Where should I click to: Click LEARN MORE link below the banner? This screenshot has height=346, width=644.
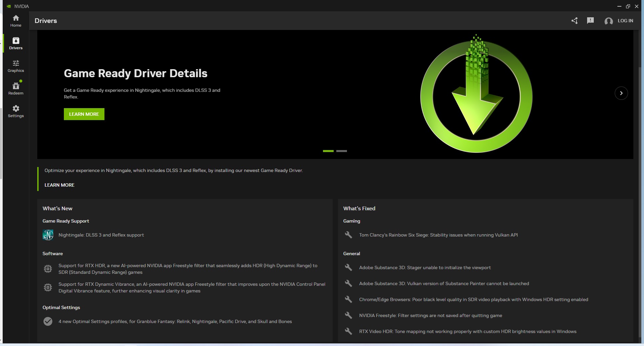[x=60, y=185]
